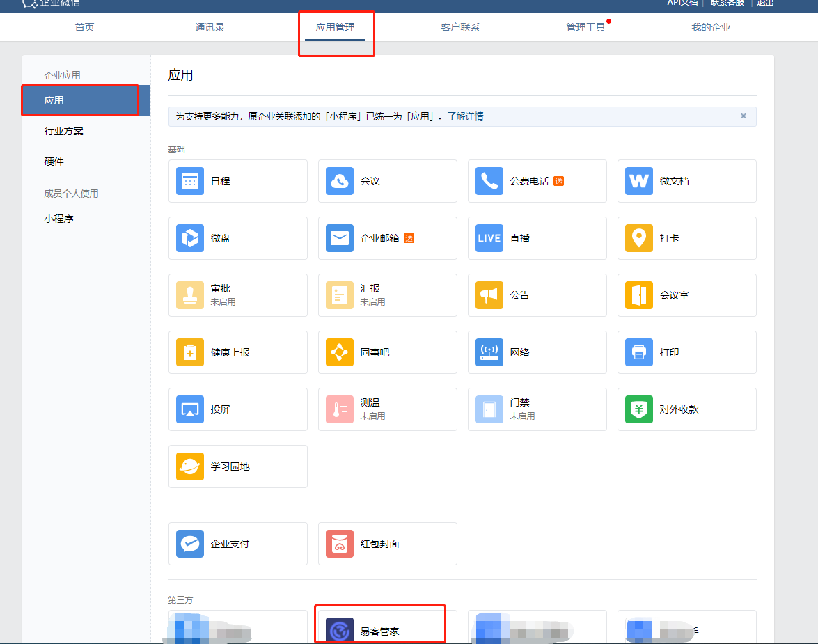Click 未启用 status under 审批
The width and height of the screenshot is (818, 644).
click(223, 301)
